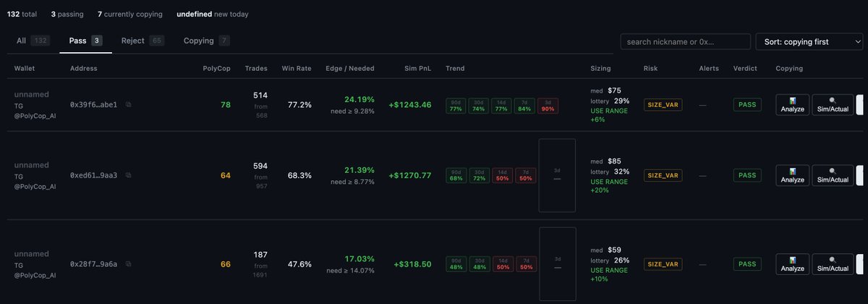The image size is (868, 304).
Task: Click the edge value 24.19%
Action: 359,99
